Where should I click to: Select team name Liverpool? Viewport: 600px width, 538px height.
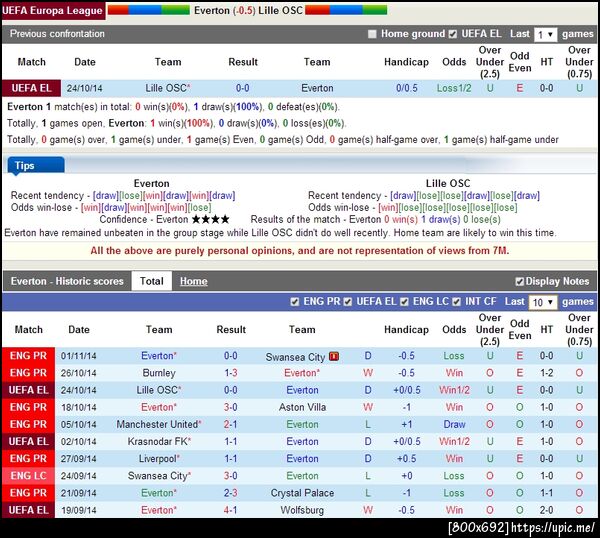pos(158,459)
